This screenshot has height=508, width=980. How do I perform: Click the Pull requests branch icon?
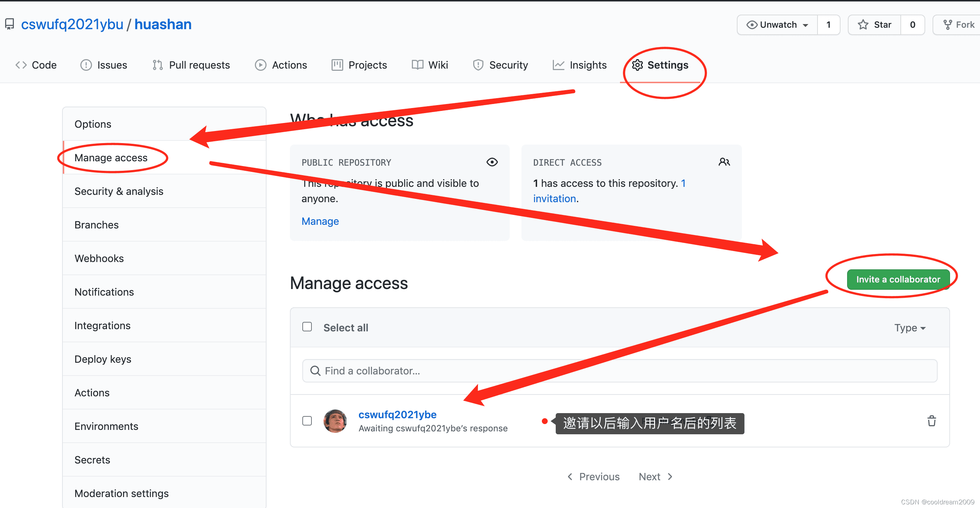[x=157, y=65]
